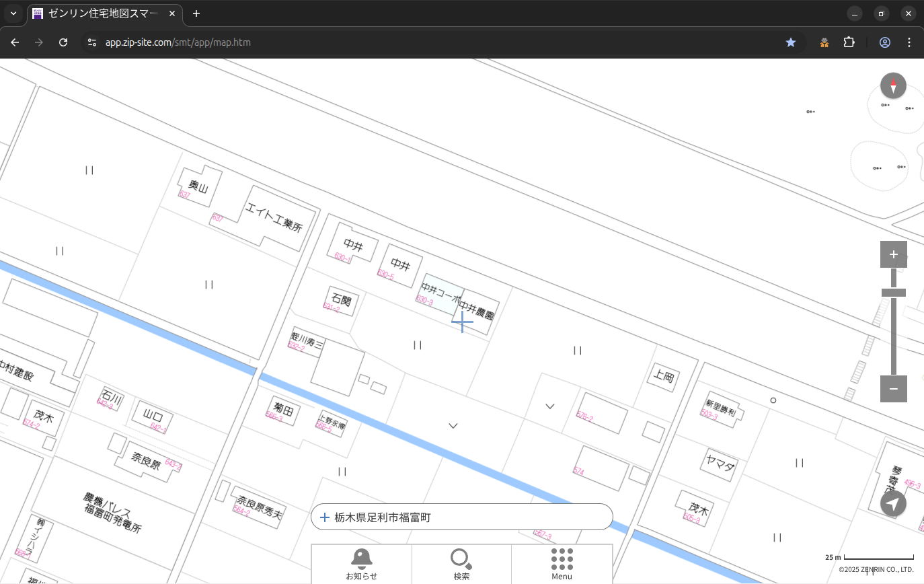924x584 pixels.
Task: Select the エイト工業所 building on map
Action: pyautogui.click(x=274, y=217)
